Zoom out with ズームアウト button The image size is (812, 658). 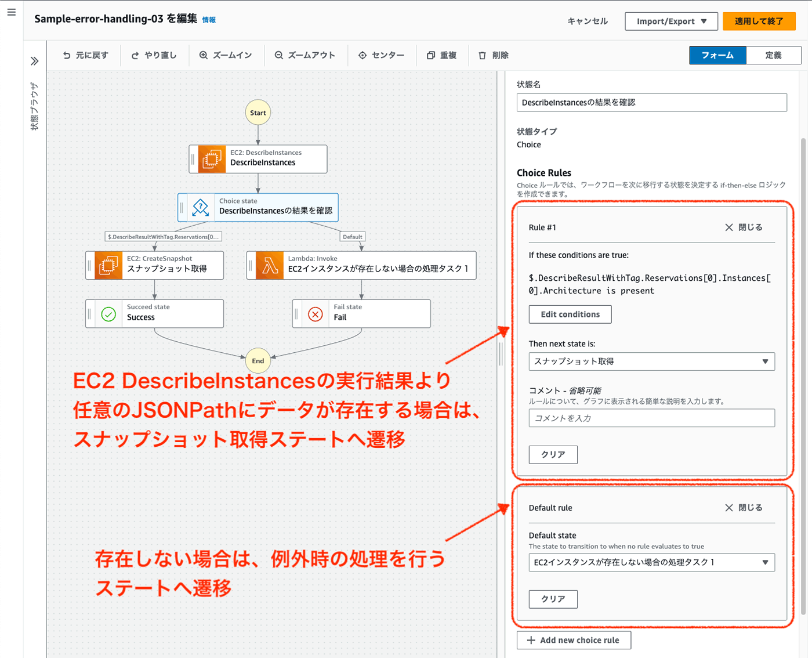click(305, 55)
